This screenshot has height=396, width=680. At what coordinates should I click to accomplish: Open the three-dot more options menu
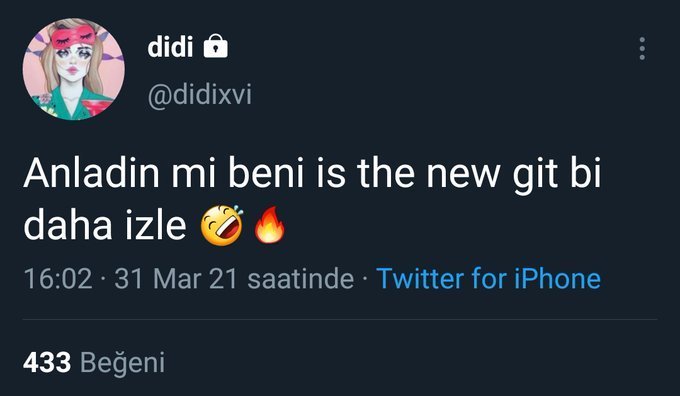642,49
